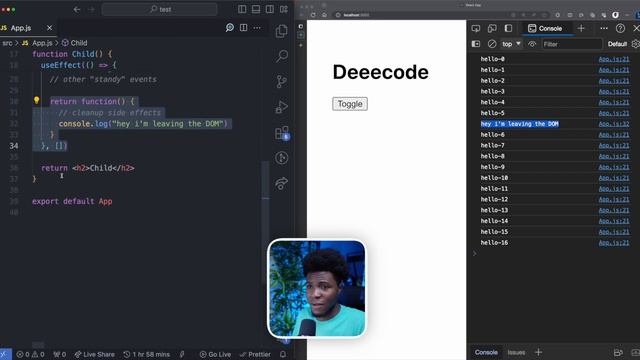Image resolution: width=640 pixels, height=360 pixels.
Task: Reload the browser page
Action: pos(313,15)
